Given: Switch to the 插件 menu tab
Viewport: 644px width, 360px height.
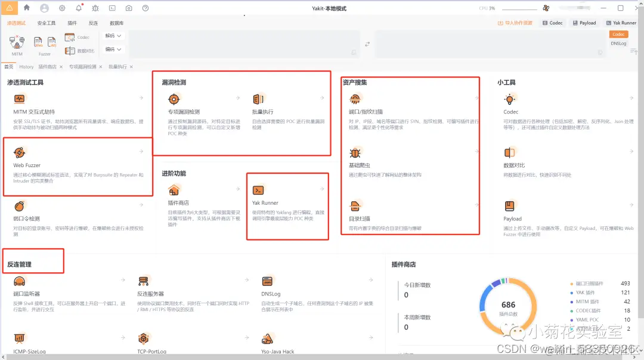Looking at the screenshot, I should [x=72, y=23].
